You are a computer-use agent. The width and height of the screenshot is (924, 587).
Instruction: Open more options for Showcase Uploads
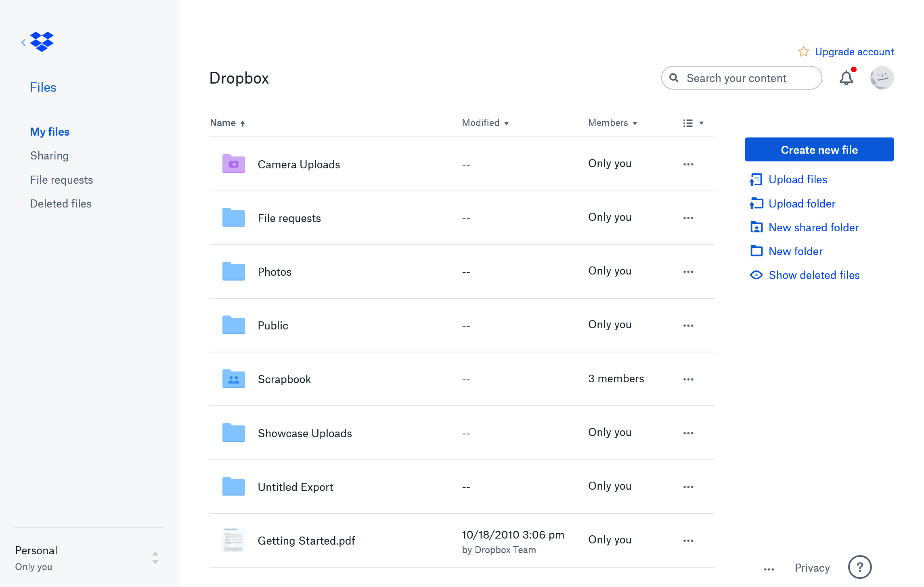pos(688,433)
